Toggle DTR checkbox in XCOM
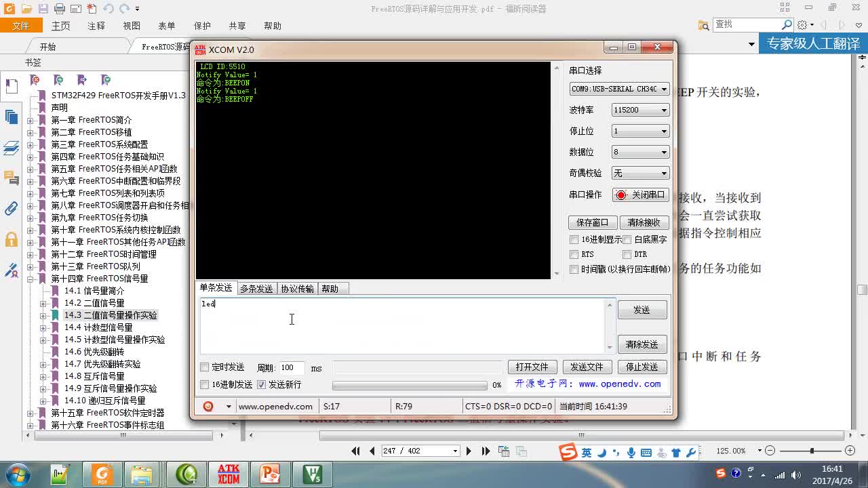The height and width of the screenshot is (488, 868). (x=627, y=254)
